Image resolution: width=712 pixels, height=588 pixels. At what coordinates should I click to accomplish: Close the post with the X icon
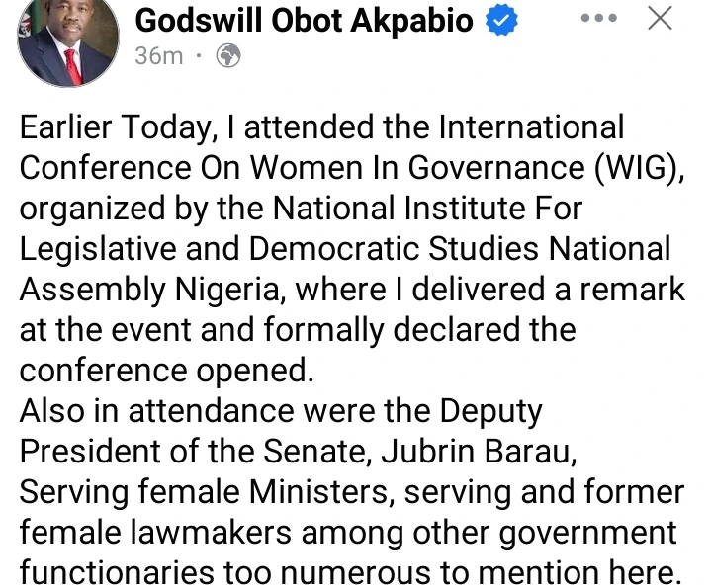click(660, 20)
